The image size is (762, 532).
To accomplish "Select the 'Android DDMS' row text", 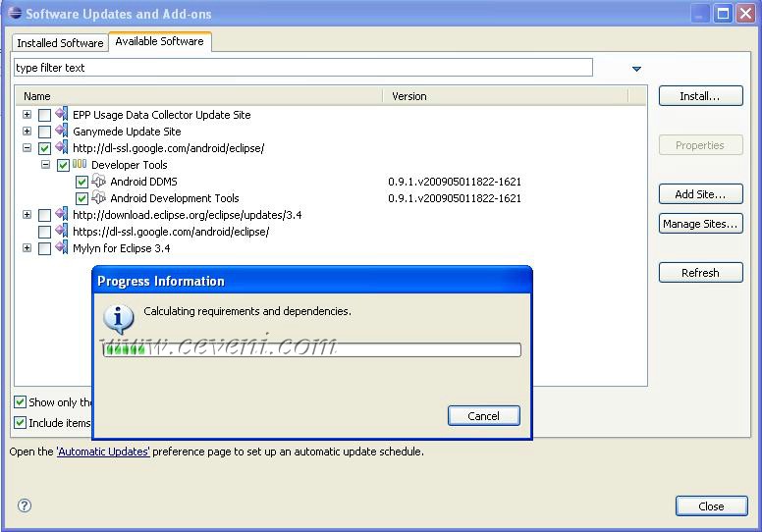I will point(143,182).
